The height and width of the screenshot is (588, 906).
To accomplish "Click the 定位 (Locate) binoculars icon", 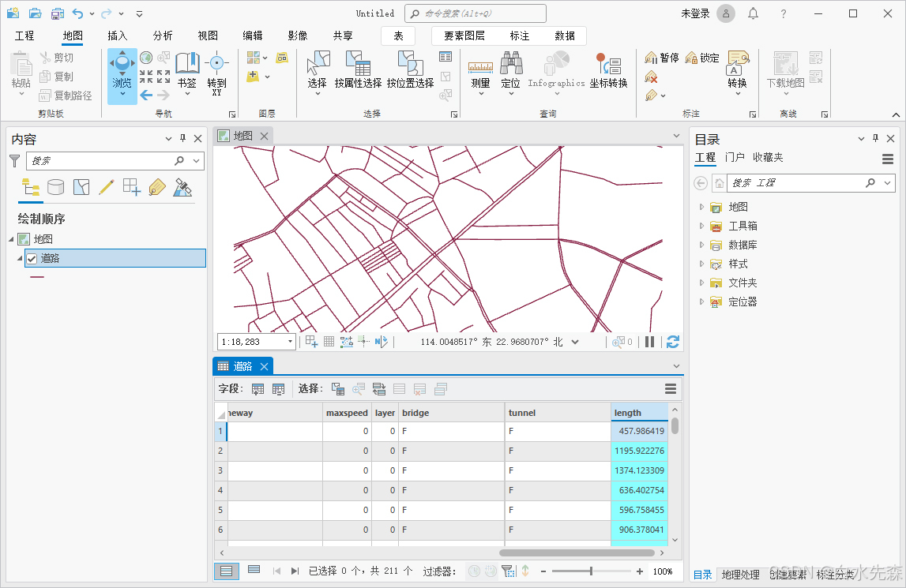I will [511, 62].
